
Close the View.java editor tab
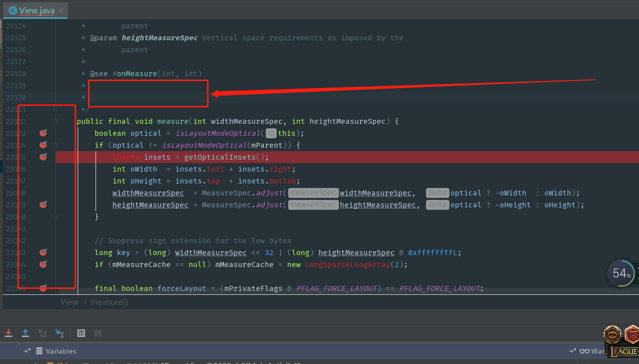(61, 10)
